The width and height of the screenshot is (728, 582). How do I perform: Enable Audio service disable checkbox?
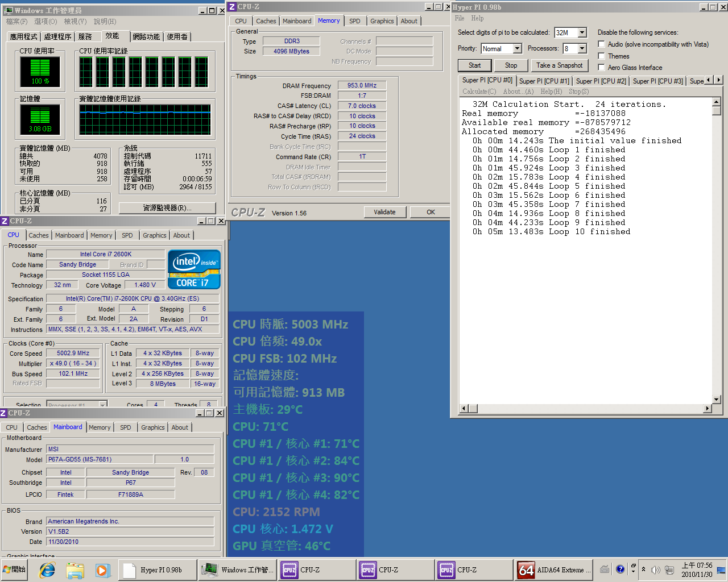[601, 44]
